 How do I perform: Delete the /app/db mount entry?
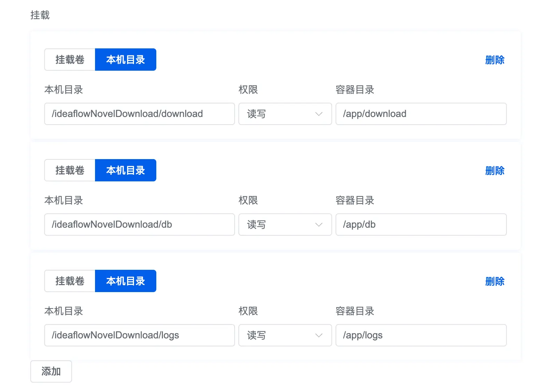(x=495, y=171)
